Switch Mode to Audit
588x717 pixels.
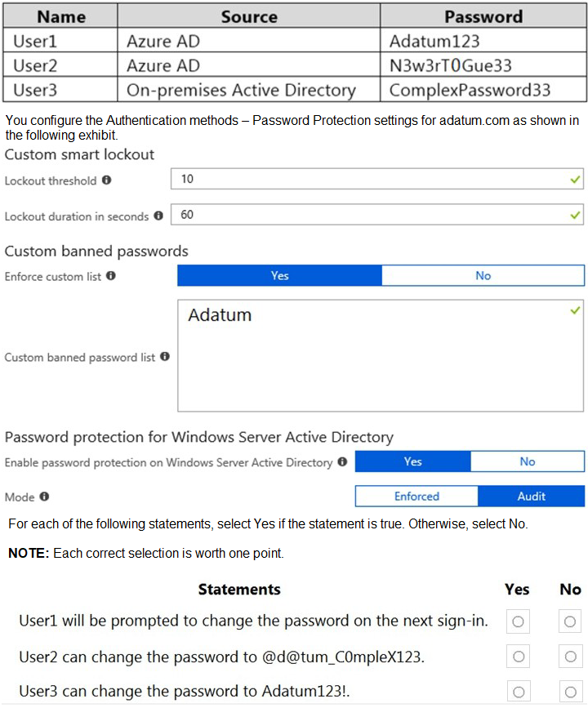(x=532, y=497)
